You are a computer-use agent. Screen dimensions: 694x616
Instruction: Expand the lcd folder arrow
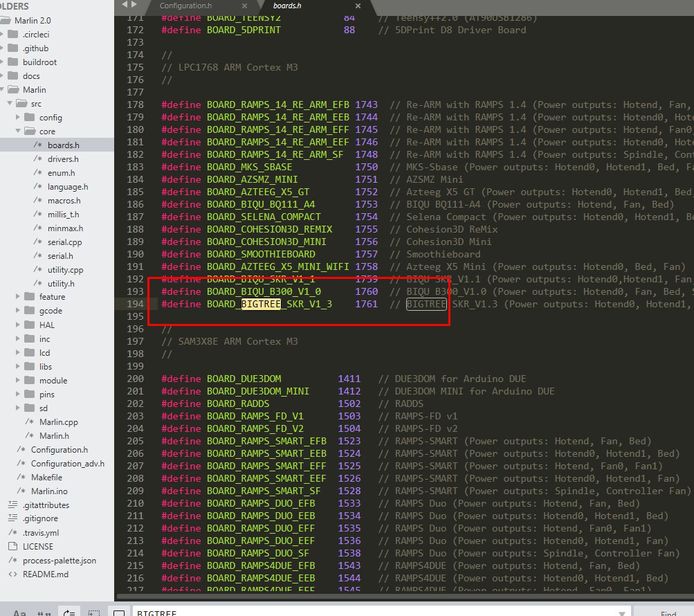coord(18,352)
